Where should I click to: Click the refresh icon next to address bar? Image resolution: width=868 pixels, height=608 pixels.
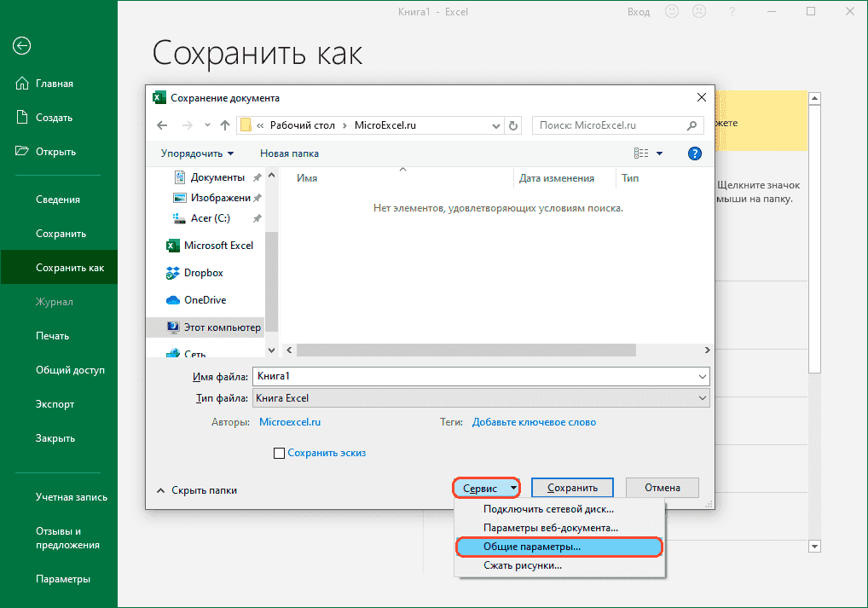[x=513, y=125]
